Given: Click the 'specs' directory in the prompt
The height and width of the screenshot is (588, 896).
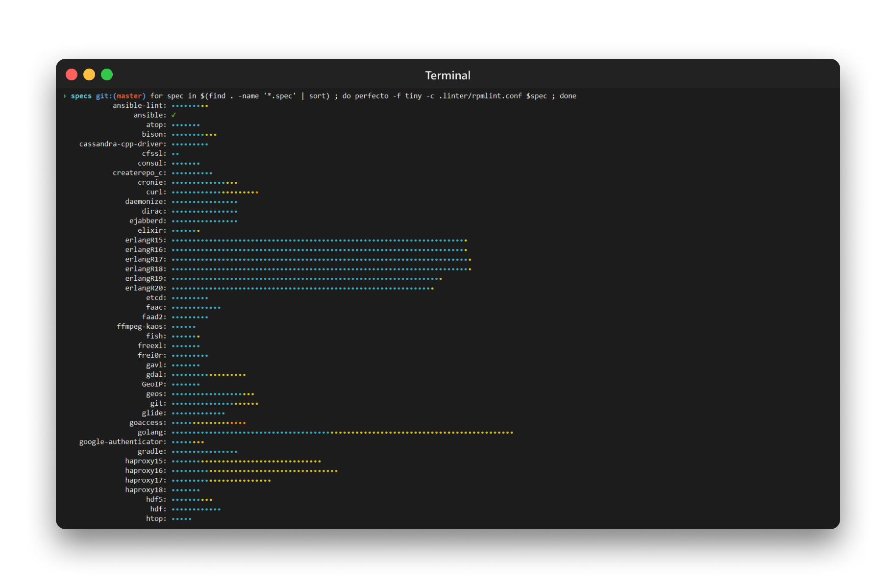Looking at the screenshot, I should tap(81, 96).
